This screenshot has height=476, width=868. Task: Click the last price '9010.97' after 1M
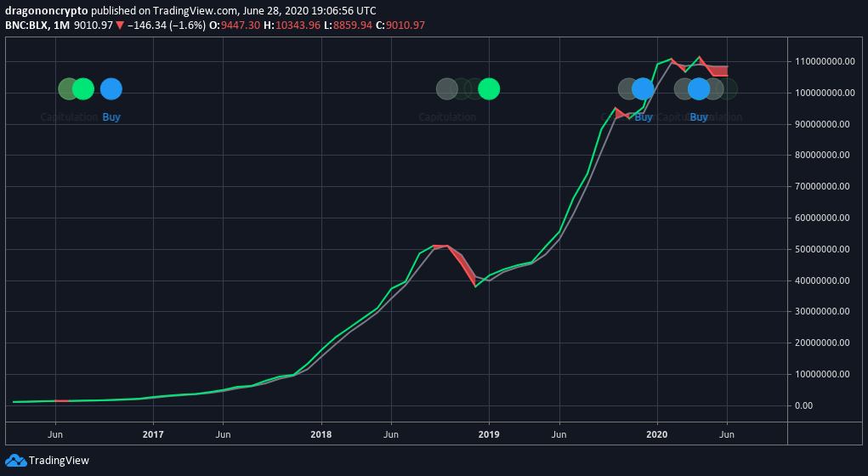[94, 25]
